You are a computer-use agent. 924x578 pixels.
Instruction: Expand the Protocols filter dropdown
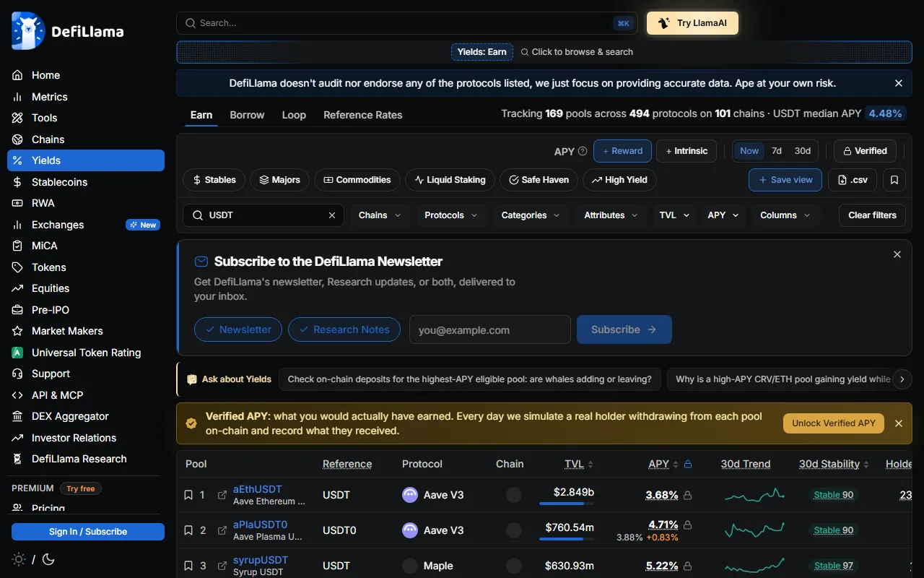coord(451,215)
